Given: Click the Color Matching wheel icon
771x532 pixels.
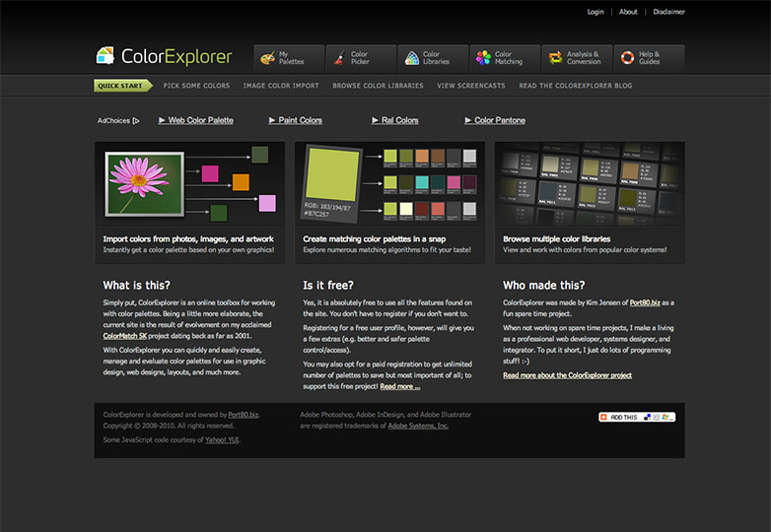Looking at the screenshot, I should click(483, 58).
